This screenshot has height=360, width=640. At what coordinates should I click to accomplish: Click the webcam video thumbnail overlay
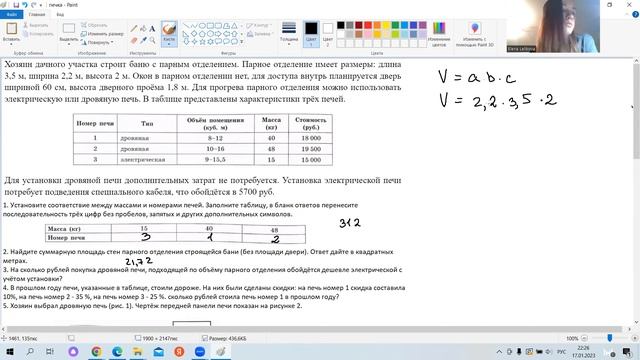click(553, 26)
